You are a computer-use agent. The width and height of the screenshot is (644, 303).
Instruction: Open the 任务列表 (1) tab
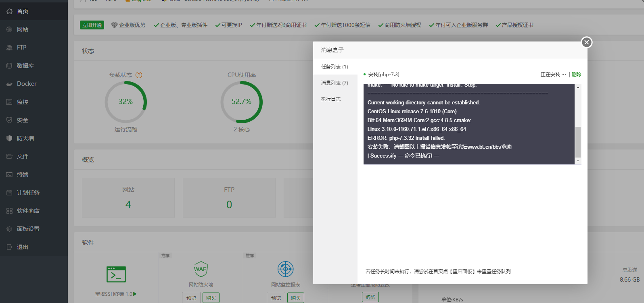(335, 67)
